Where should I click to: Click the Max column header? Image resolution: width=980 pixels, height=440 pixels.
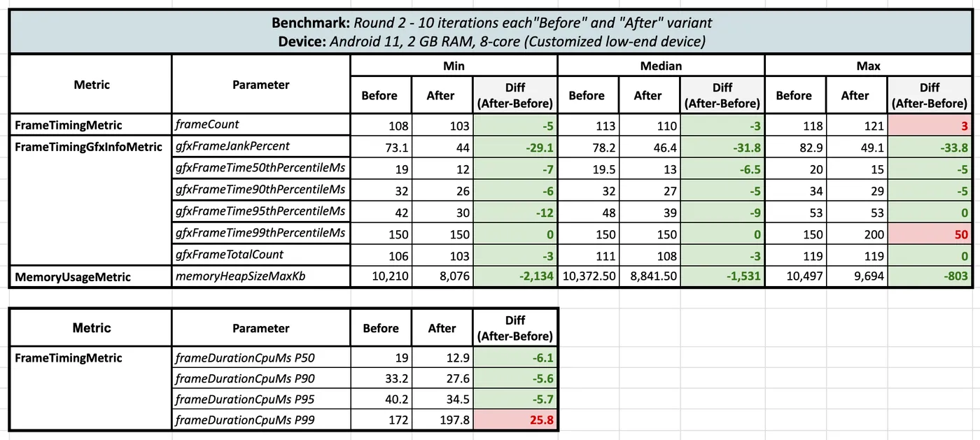[x=868, y=66]
